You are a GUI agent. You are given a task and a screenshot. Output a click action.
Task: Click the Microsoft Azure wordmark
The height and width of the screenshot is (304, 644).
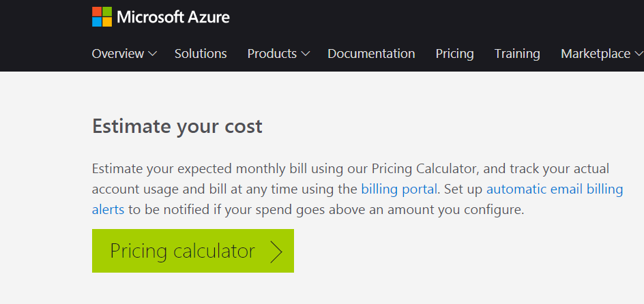click(x=173, y=17)
